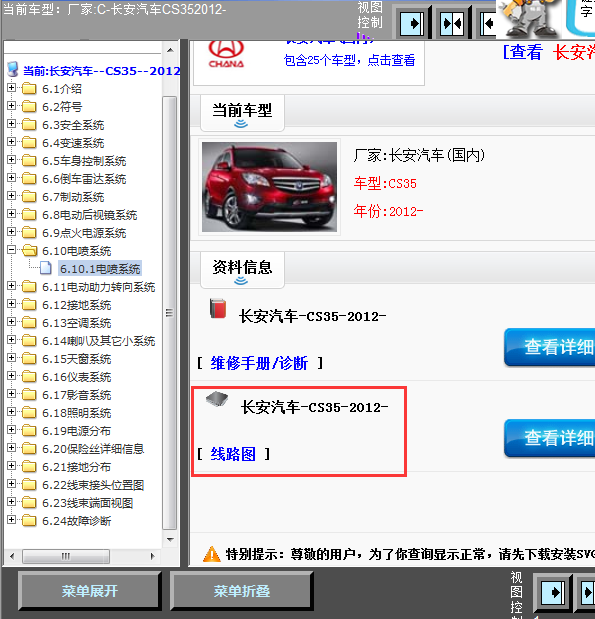Click the document icon of 6.10.1电喷系统
Viewport: 595px width, 619px height.
pyautogui.click(x=46, y=268)
